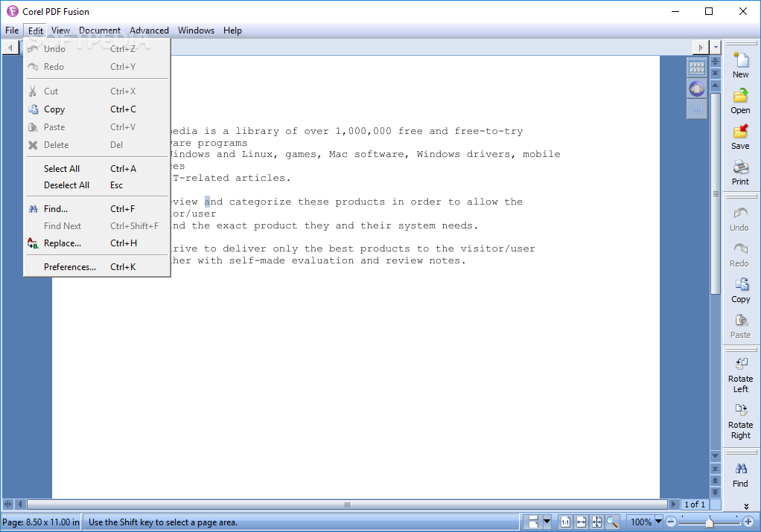Click the highlighted 'and' word in document
Screen dimensions: 761x532
214,202
